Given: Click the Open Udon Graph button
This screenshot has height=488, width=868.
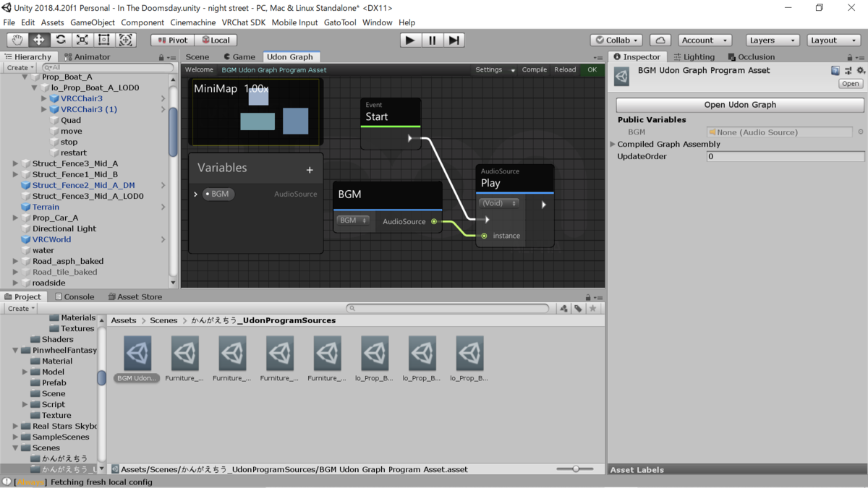Looking at the screenshot, I should tap(740, 105).
